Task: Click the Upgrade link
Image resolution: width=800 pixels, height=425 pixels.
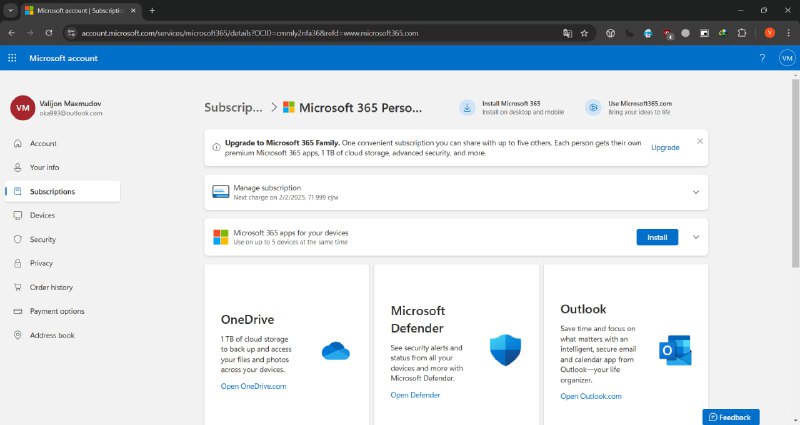Action: tap(665, 147)
